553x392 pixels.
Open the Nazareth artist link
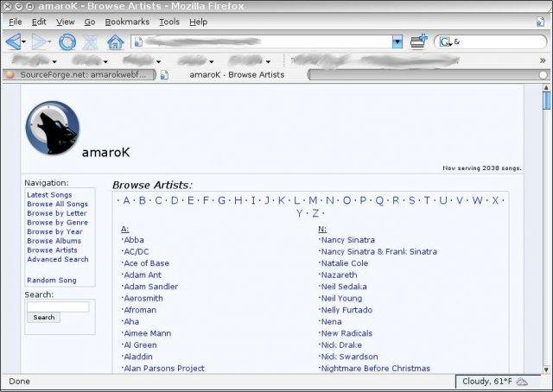(339, 275)
